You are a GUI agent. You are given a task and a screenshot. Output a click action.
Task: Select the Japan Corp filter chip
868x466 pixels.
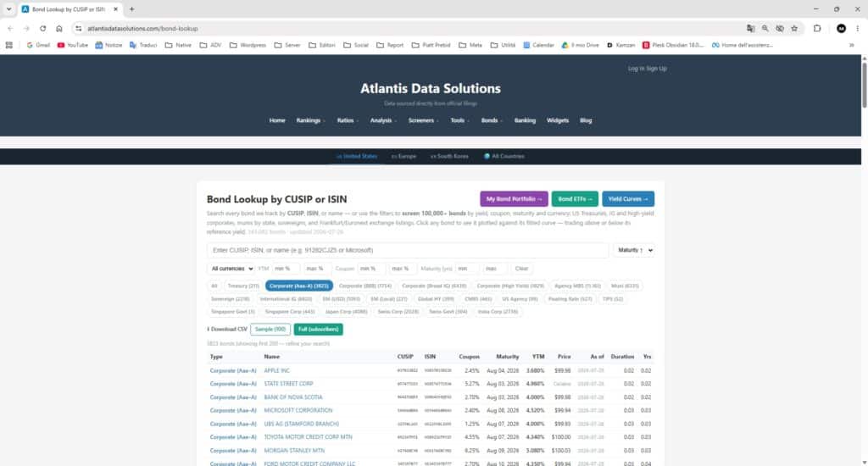346,312
